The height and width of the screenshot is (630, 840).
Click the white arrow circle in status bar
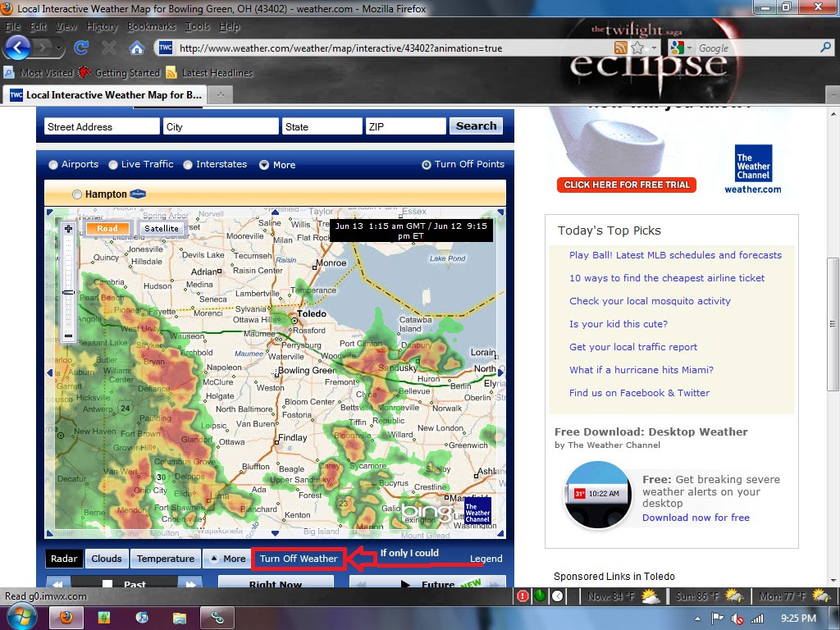pos(557,596)
